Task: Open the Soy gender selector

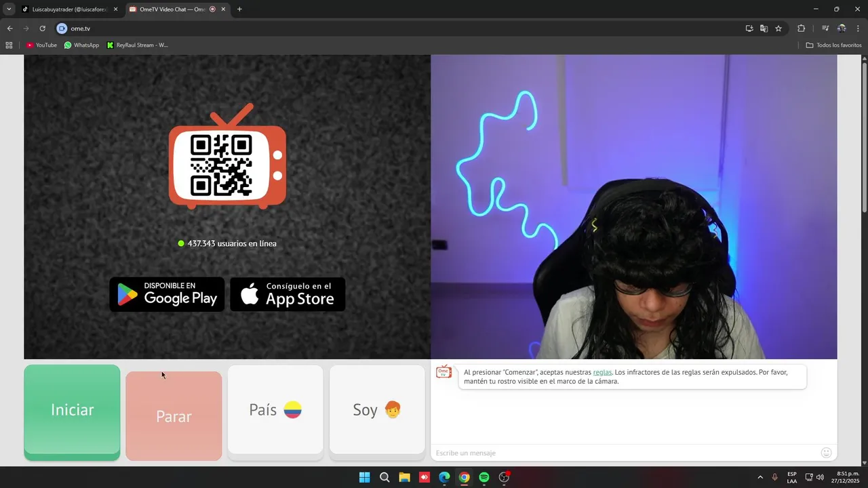Action: click(x=377, y=410)
